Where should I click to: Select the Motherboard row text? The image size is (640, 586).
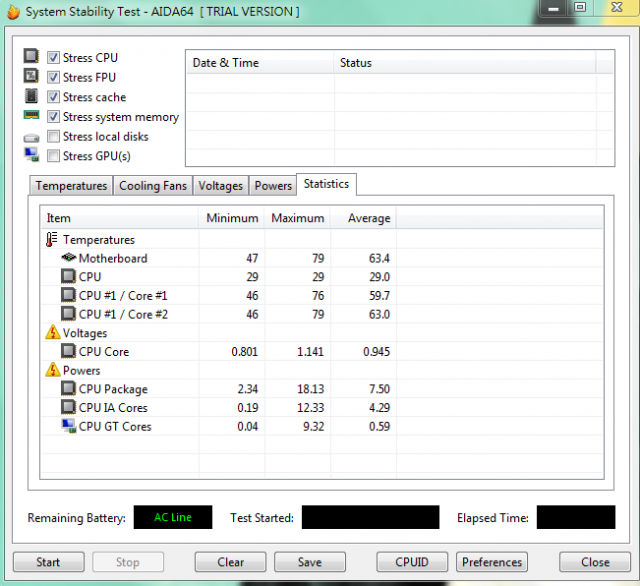pos(113,258)
